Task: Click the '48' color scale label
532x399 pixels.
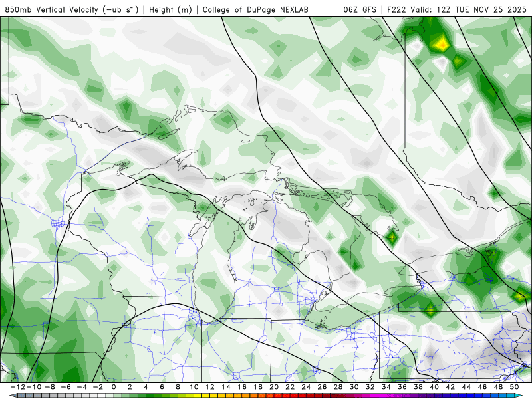Action: click(498, 387)
